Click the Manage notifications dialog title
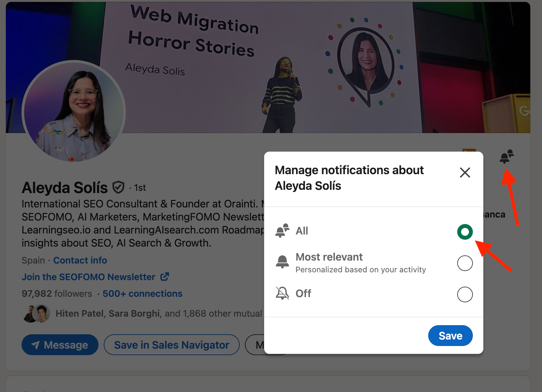 pyautogui.click(x=349, y=178)
